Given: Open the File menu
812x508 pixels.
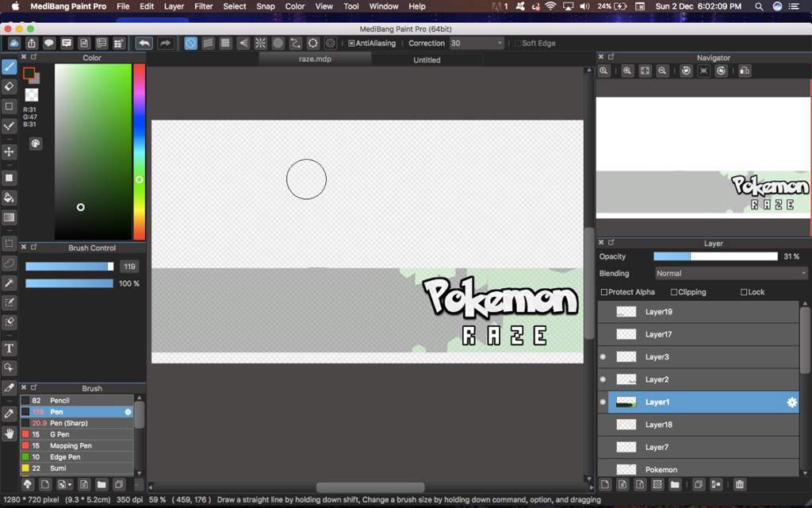Looking at the screenshot, I should click(123, 6).
